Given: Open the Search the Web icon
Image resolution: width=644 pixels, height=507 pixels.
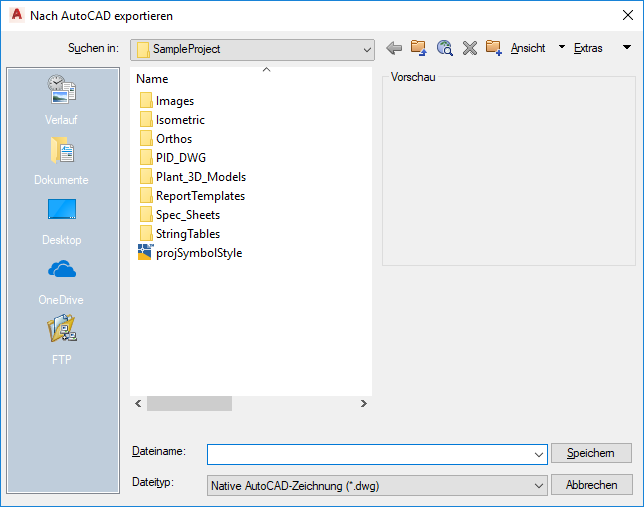Looking at the screenshot, I should coord(444,48).
